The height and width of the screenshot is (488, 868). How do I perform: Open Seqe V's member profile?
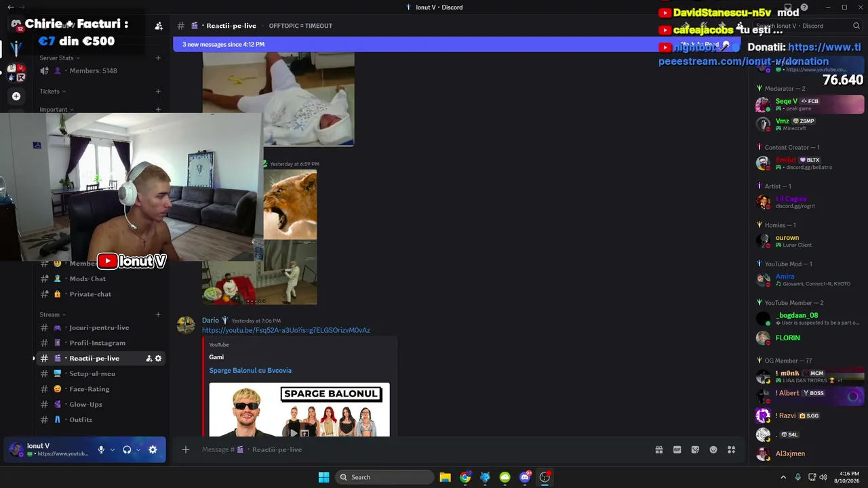pos(810,104)
